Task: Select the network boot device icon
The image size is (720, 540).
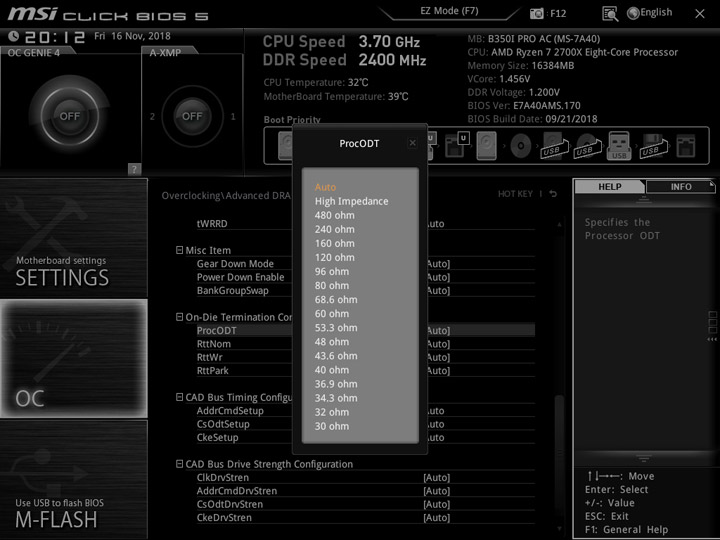Action: 686,146
